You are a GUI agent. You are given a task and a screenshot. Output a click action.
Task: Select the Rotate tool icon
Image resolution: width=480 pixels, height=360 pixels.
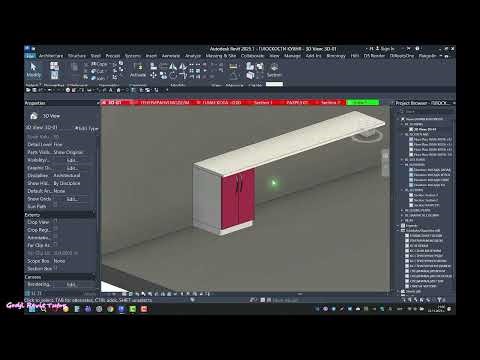tap(173, 75)
